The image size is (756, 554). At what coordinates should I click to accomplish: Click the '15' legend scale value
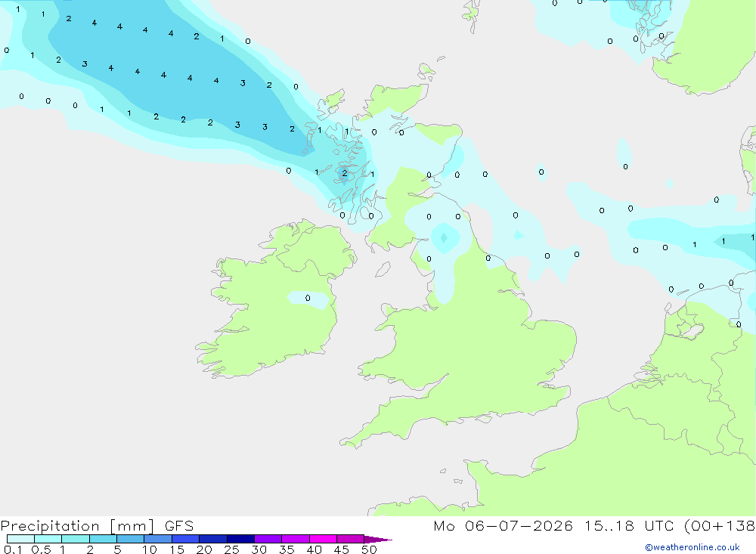click(176, 549)
